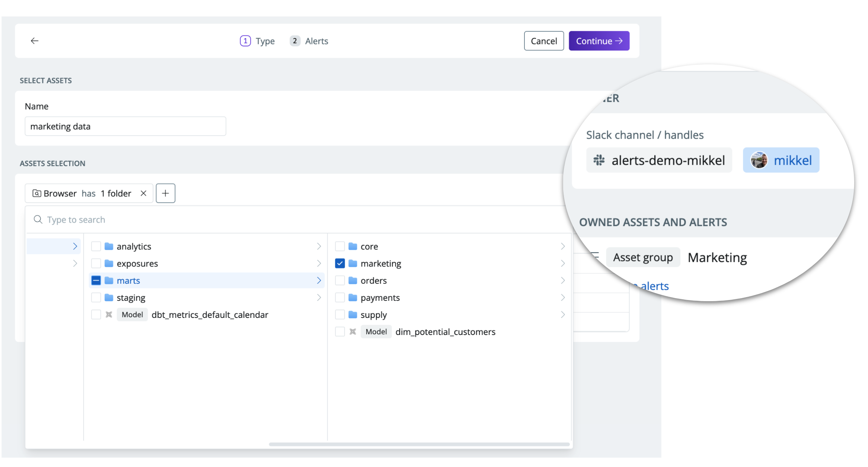Click the Slack logo on alerts-demo-mikkel
The width and height of the screenshot is (868, 467).
click(x=599, y=160)
